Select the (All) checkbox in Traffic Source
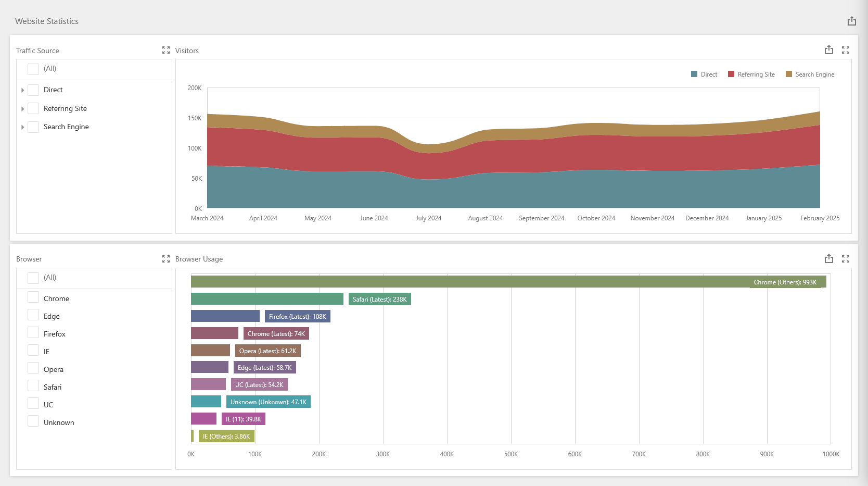868x486 pixels. pyautogui.click(x=33, y=69)
